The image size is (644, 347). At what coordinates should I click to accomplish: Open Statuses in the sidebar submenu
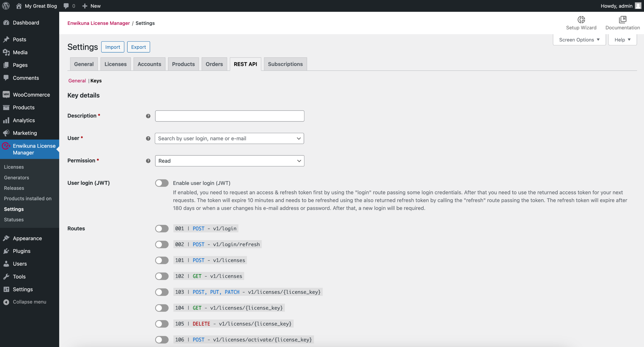(x=14, y=219)
